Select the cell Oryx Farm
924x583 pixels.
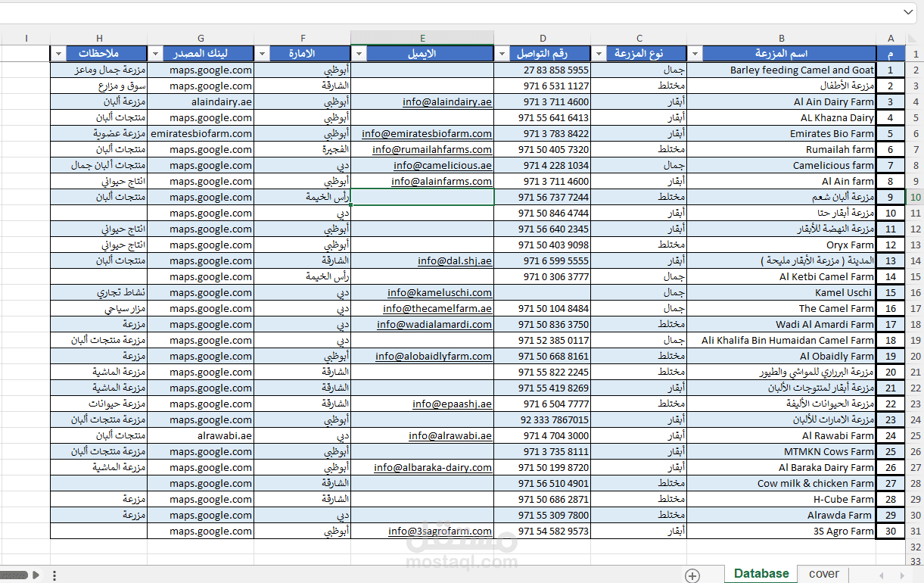click(x=782, y=245)
